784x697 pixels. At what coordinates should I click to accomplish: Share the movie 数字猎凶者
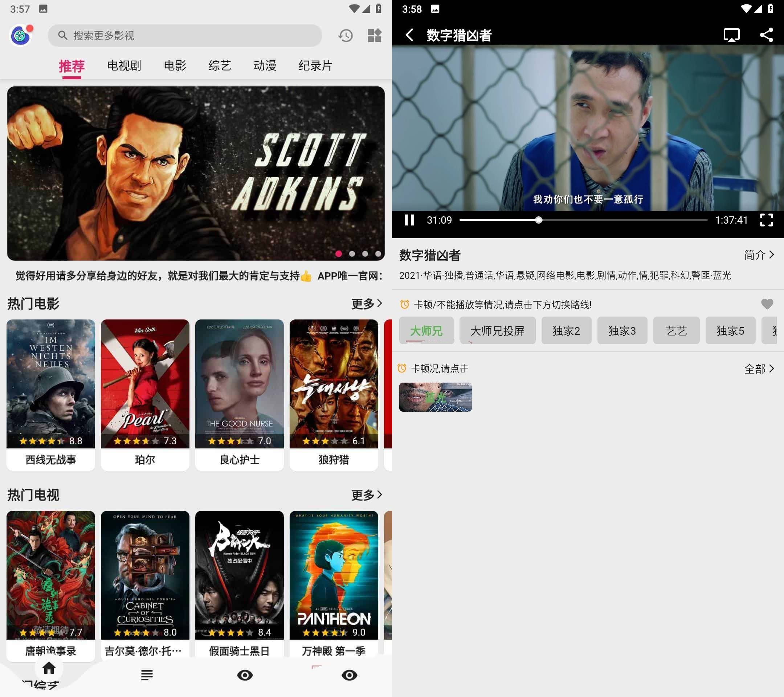pos(766,35)
